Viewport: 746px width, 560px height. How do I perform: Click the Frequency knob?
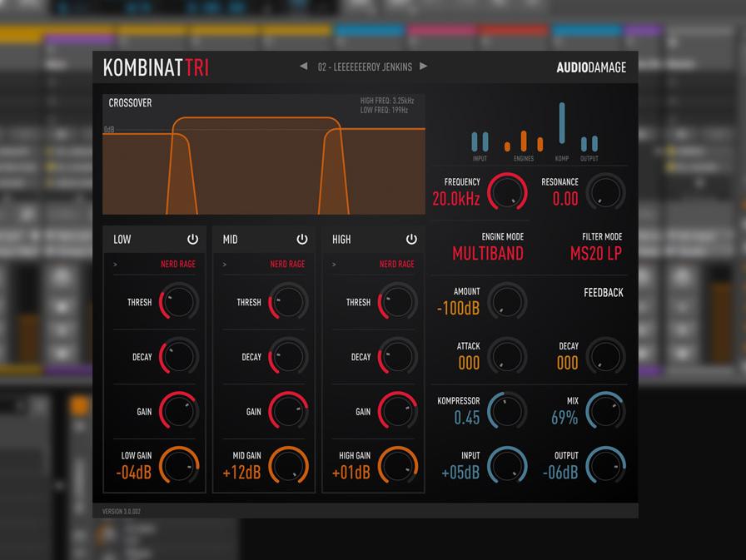(x=509, y=192)
